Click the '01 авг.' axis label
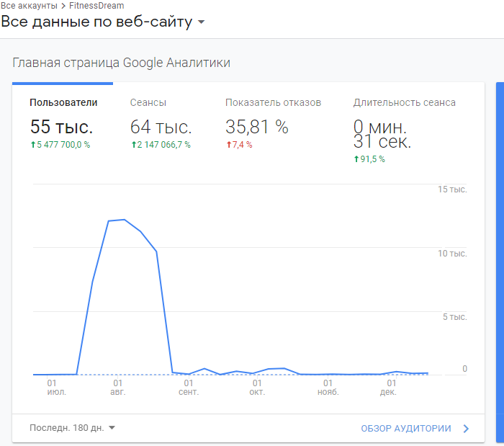504x446 pixels. (x=117, y=388)
